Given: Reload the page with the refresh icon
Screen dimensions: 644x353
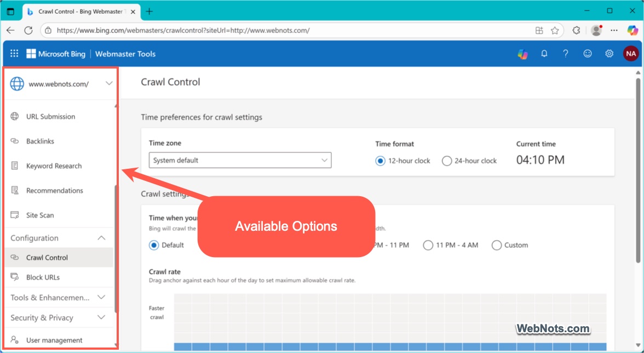Looking at the screenshot, I should [28, 30].
